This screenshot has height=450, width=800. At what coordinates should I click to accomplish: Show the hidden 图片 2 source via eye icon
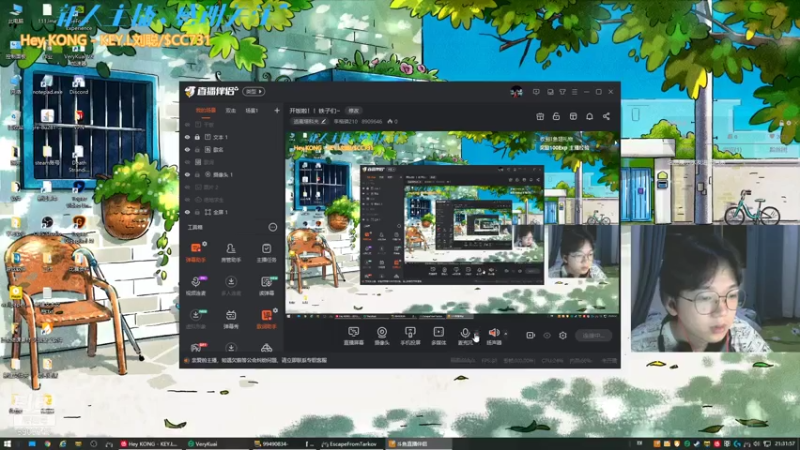187,187
